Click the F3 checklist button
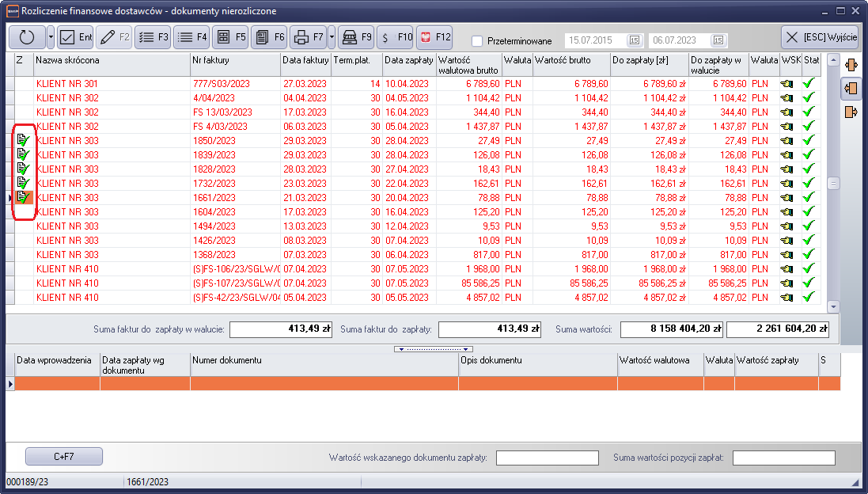868x494 pixels. 153,37
